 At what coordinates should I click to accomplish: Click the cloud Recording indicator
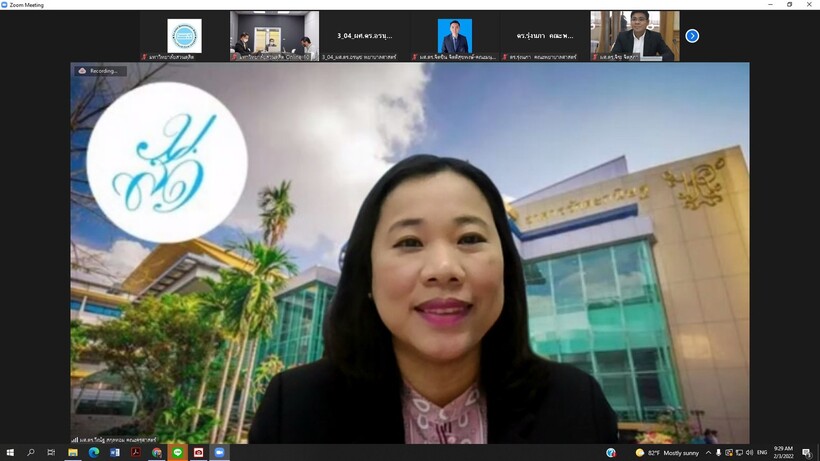point(98,71)
